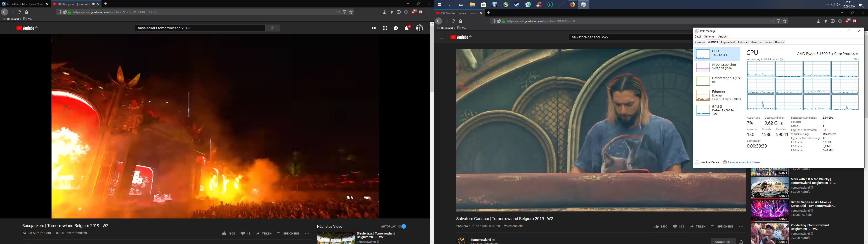This screenshot has height=244, width=868.
Task: Like the Bassjackers video (1800)
Action: click(x=224, y=234)
